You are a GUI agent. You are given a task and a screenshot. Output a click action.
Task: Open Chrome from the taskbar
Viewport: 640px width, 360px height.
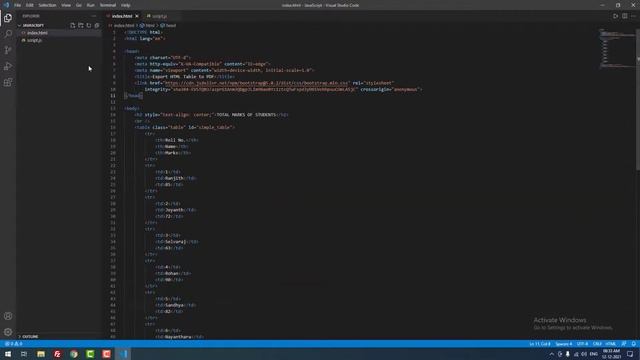[74, 354]
